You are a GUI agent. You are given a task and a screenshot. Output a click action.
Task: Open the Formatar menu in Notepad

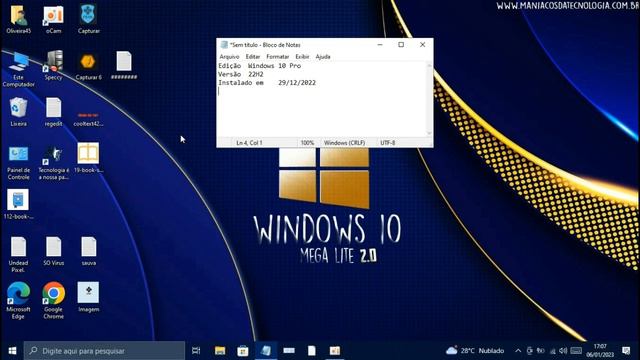[278, 57]
